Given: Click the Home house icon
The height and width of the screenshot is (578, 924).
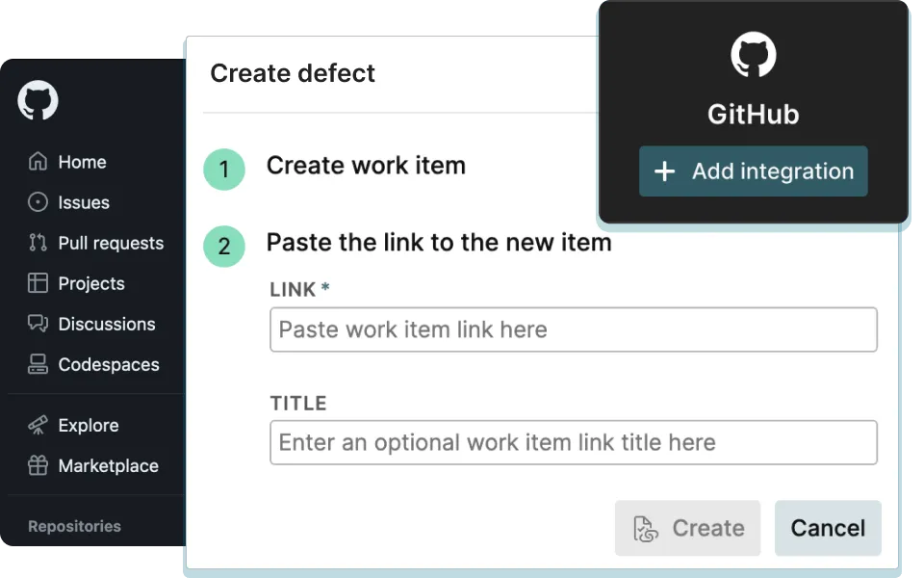Looking at the screenshot, I should [x=38, y=162].
